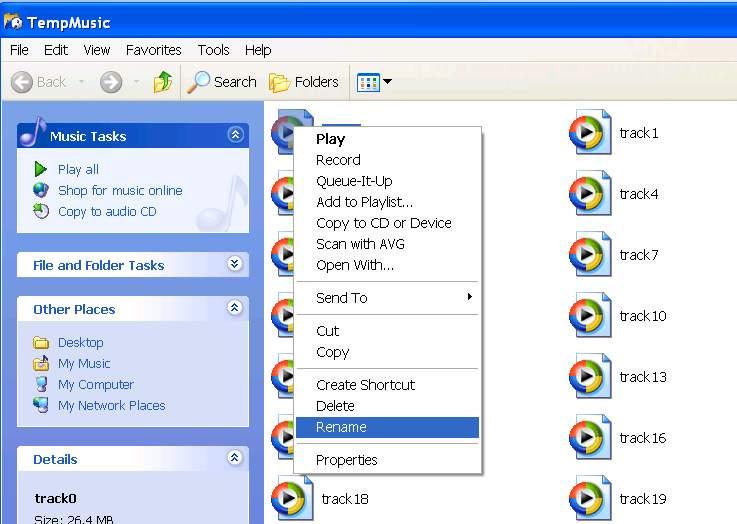Viewport: 737px width, 524px height.
Task: Select the track7 media file icon
Action: (590, 255)
